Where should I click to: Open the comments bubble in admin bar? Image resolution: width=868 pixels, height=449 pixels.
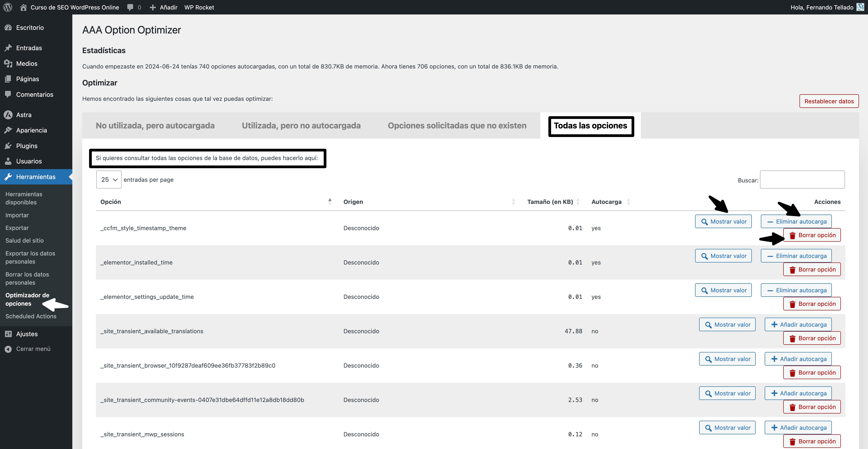(130, 7)
